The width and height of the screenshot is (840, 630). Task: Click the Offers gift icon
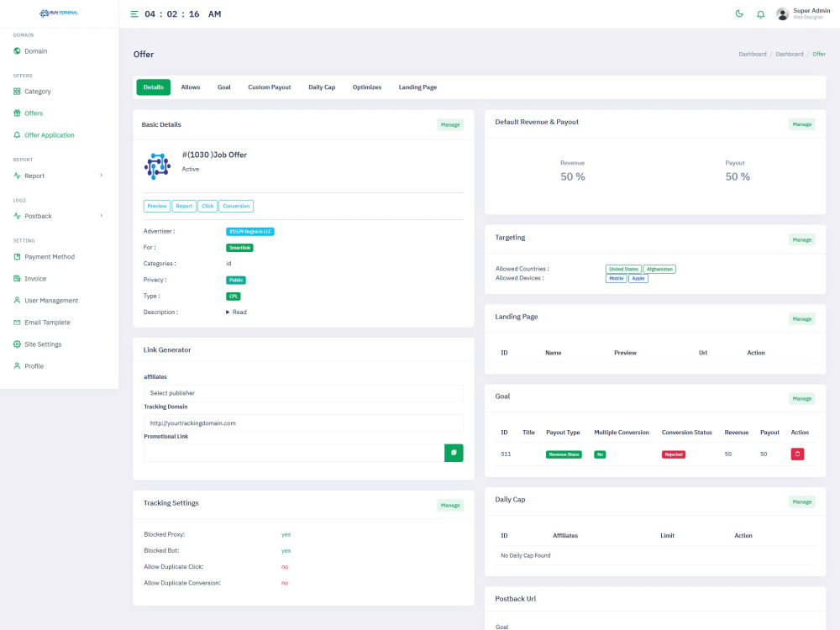tap(17, 113)
